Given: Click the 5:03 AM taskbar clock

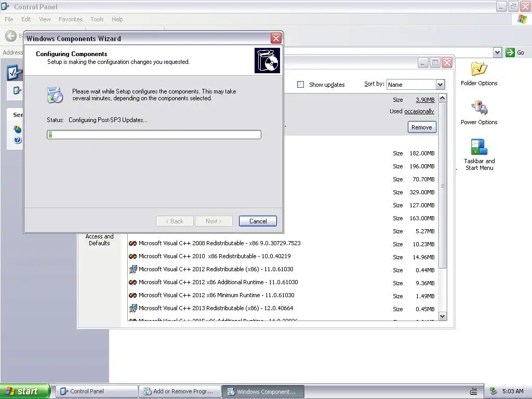Looking at the screenshot, I should coord(513,391).
